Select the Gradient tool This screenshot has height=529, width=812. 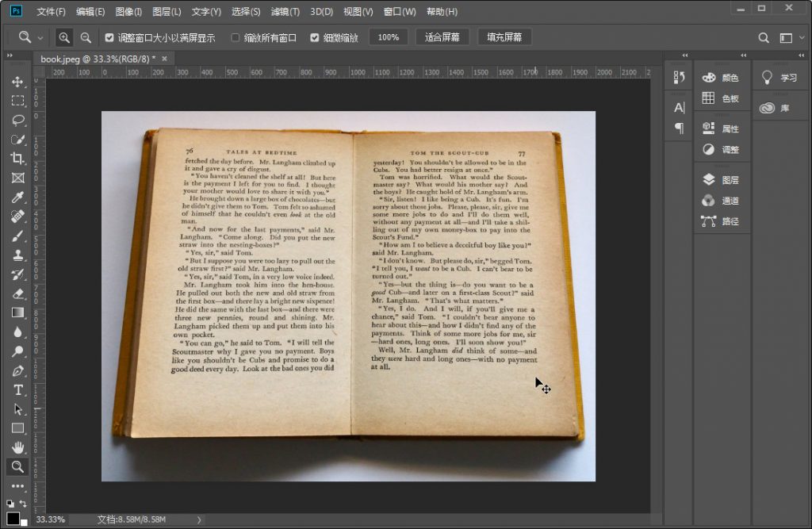tap(17, 312)
